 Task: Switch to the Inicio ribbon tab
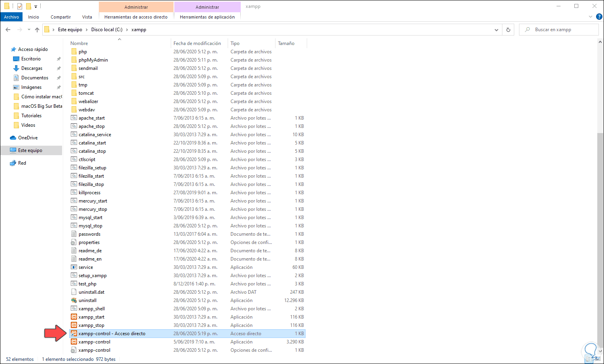[34, 17]
